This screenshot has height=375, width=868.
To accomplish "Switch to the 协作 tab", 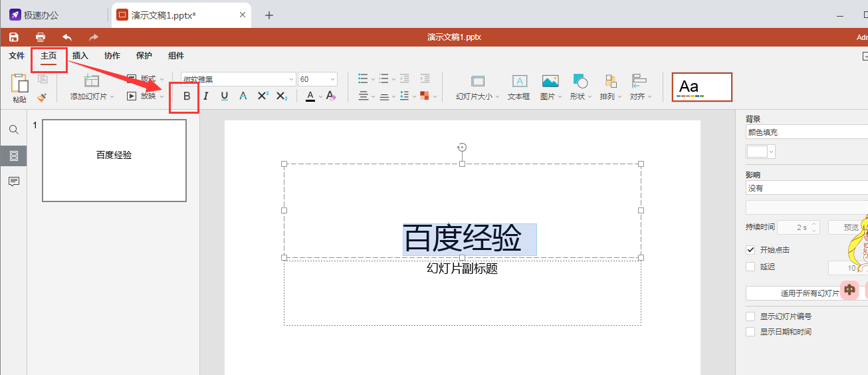I will point(112,56).
